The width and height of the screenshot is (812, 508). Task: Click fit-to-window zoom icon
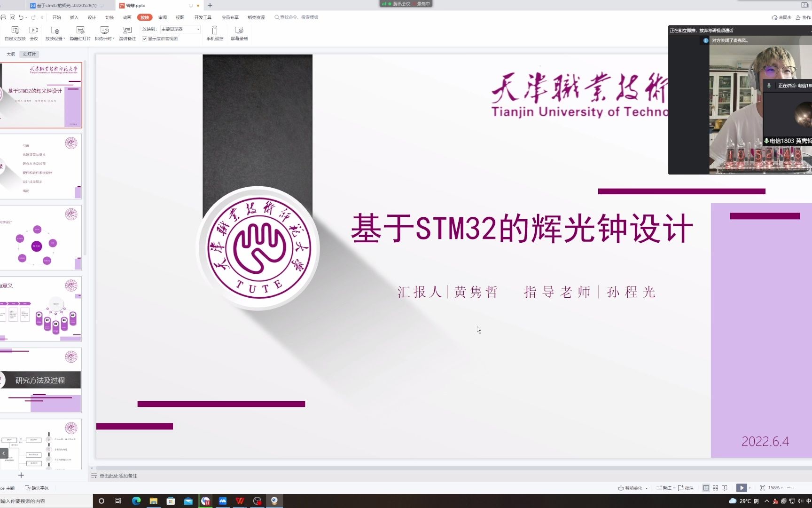pyautogui.click(x=762, y=488)
